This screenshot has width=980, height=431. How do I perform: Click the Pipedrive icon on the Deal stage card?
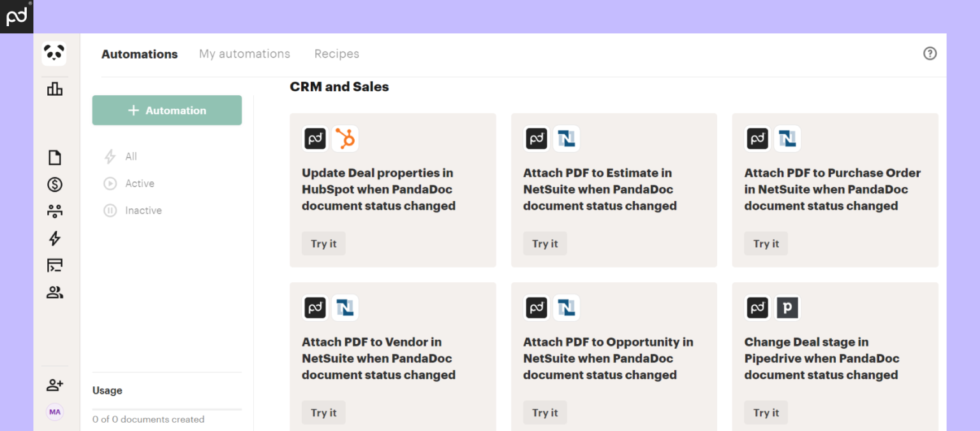(787, 308)
